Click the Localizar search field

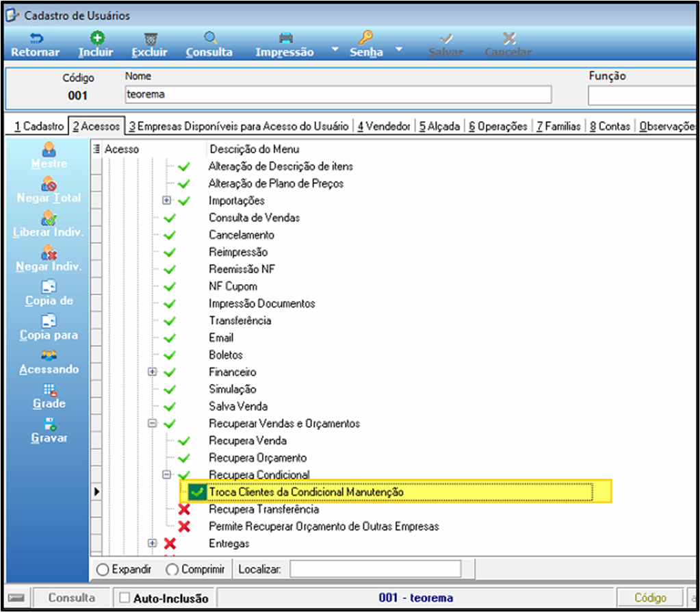click(376, 570)
